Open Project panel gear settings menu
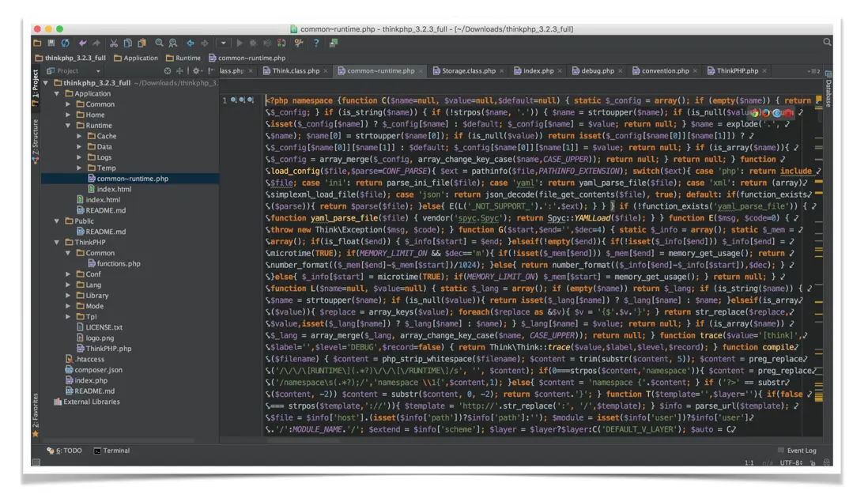Image resolution: width=868 pixels, height=502 pixels. pos(197,71)
